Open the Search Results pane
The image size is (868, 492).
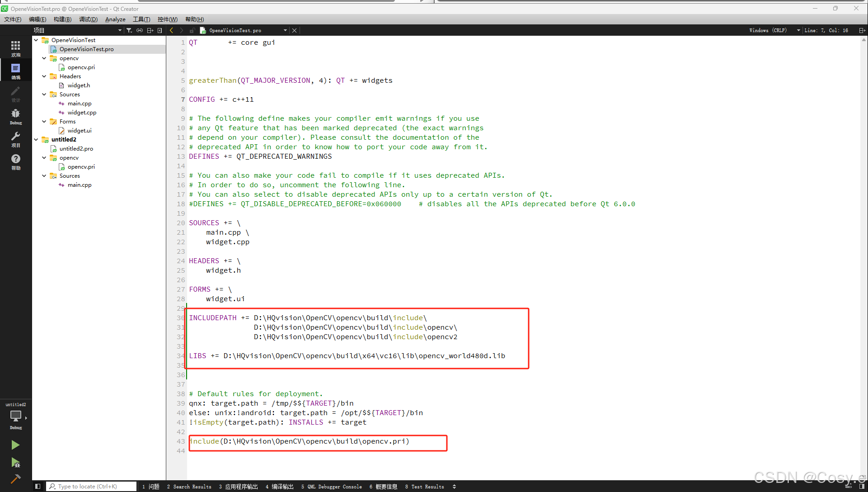click(x=189, y=487)
